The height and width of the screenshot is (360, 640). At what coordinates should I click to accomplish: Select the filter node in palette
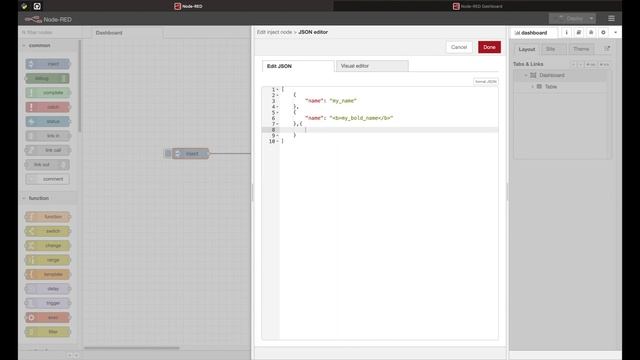48,332
